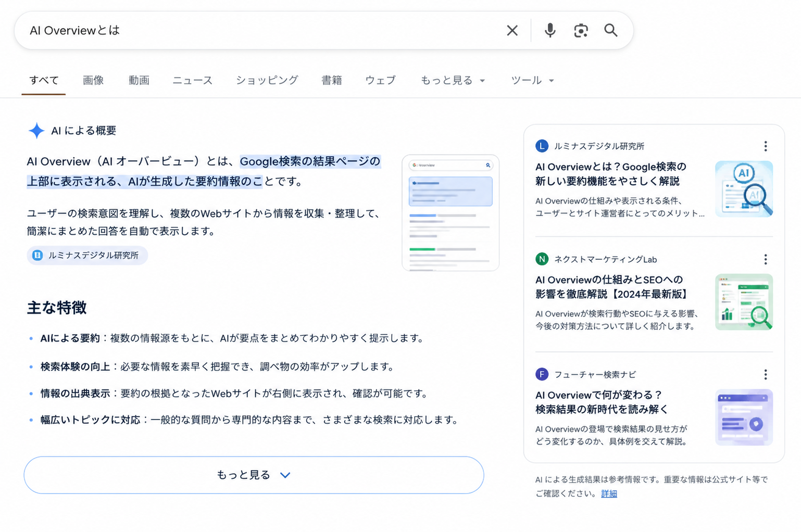Viewport: 801px width, 532px height.
Task: Expand the AI overview with もっと見る button
Action: point(254,475)
